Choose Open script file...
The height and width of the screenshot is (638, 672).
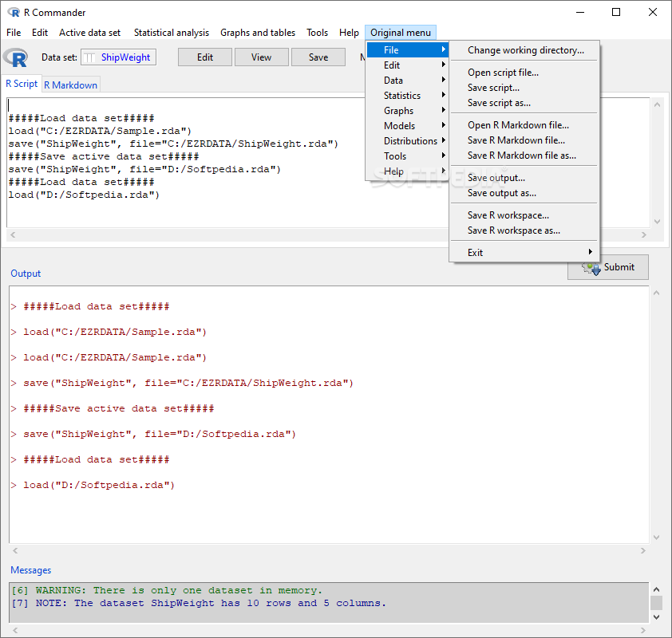(524, 73)
